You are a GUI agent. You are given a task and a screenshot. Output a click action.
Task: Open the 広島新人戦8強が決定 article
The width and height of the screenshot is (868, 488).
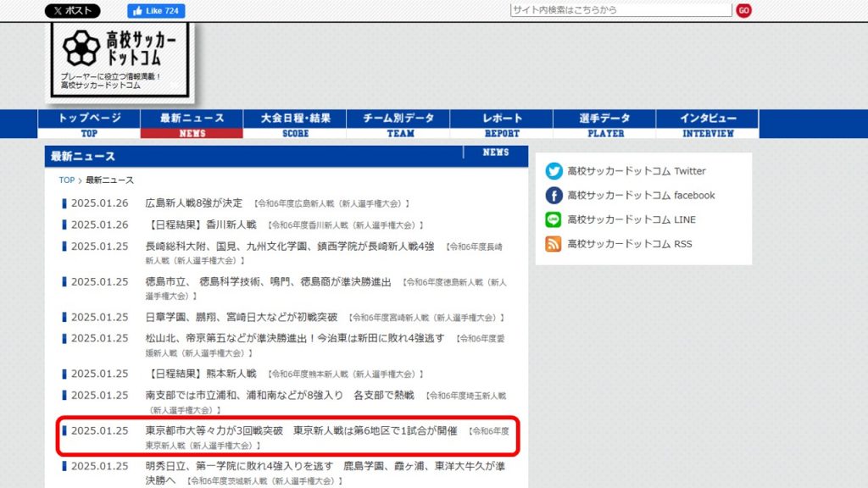[194, 203]
